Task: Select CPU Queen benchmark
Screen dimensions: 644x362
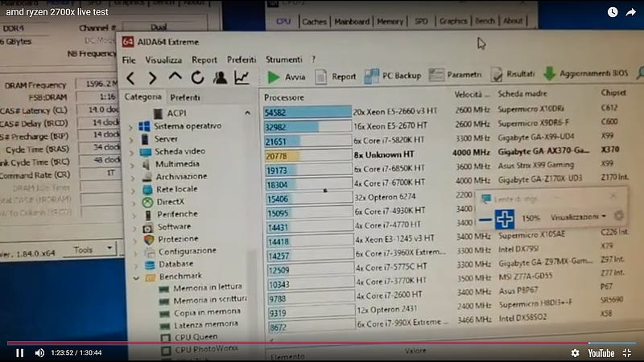Action: (196, 337)
